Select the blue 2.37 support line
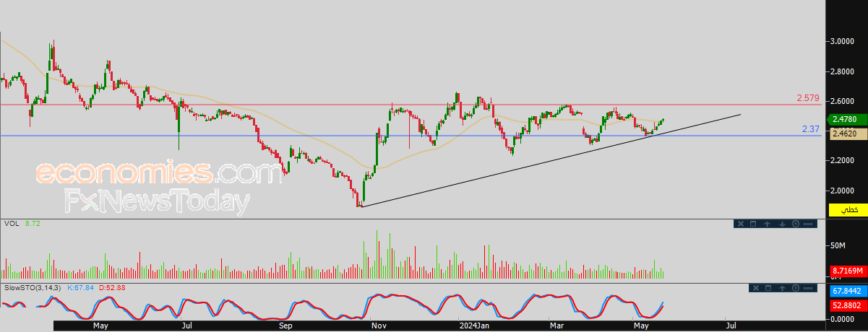868x332 pixels. pyautogui.click(x=412, y=136)
